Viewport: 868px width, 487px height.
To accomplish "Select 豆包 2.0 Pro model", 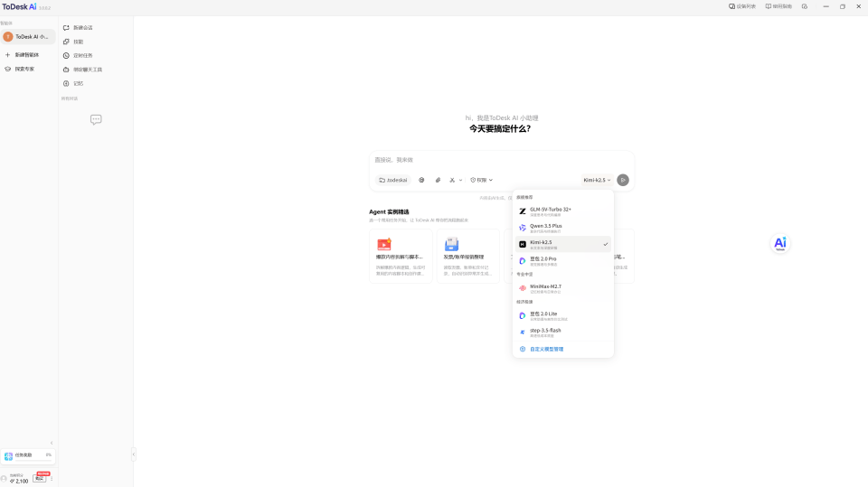I will pyautogui.click(x=563, y=260).
